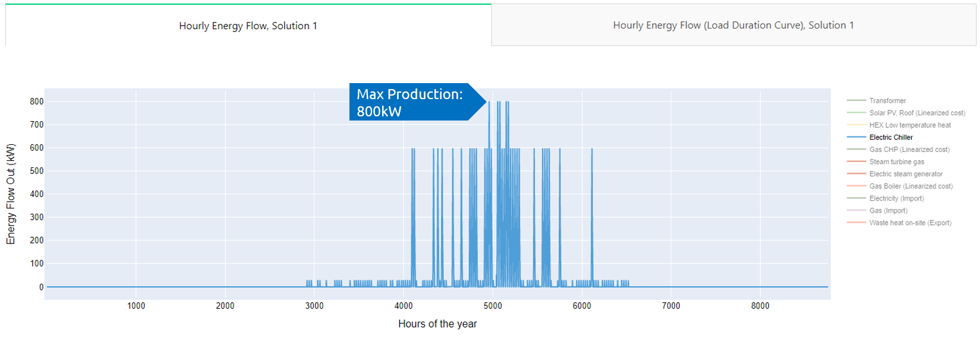Click the Max Production 800kW callout
The image size is (980, 339).
pos(410,102)
